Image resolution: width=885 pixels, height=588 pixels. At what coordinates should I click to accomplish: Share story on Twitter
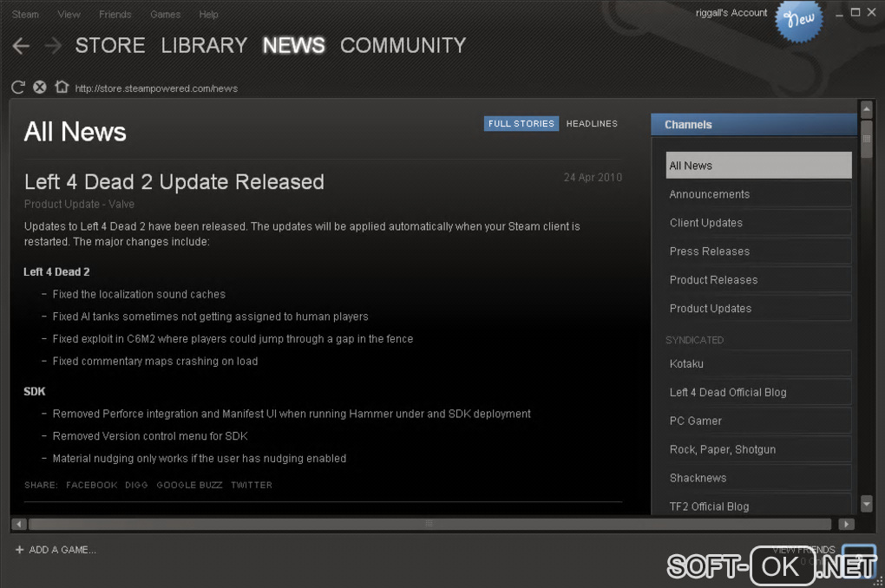[x=251, y=486]
